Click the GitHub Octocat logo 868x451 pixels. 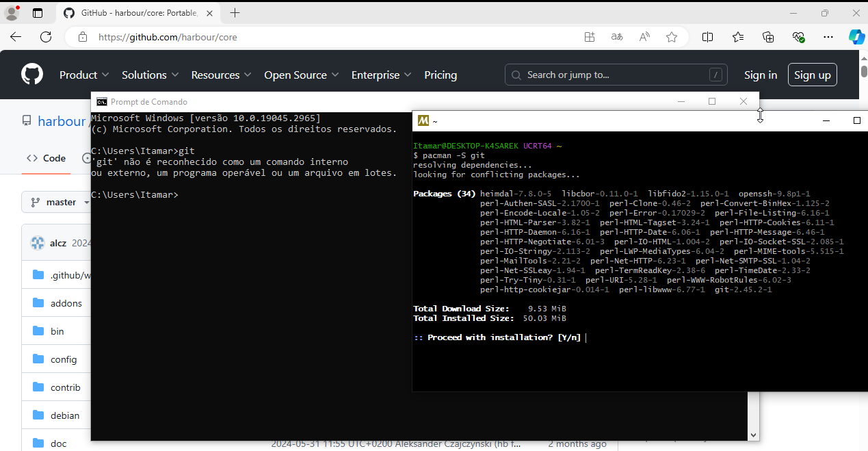pyautogui.click(x=32, y=75)
